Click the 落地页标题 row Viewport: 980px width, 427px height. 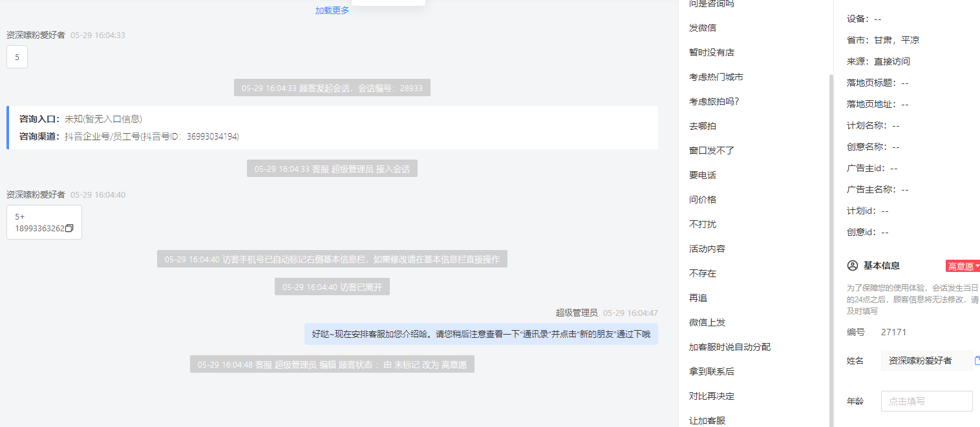tap(878, 83)
